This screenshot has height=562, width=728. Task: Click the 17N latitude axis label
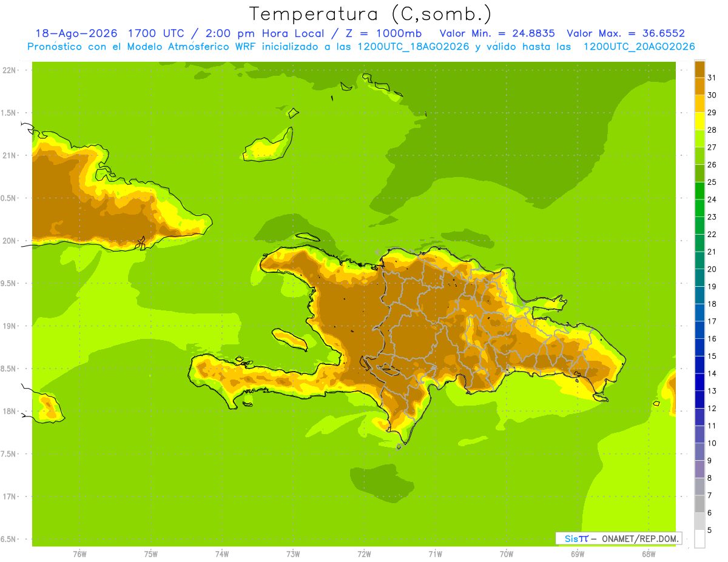[10, 497]
